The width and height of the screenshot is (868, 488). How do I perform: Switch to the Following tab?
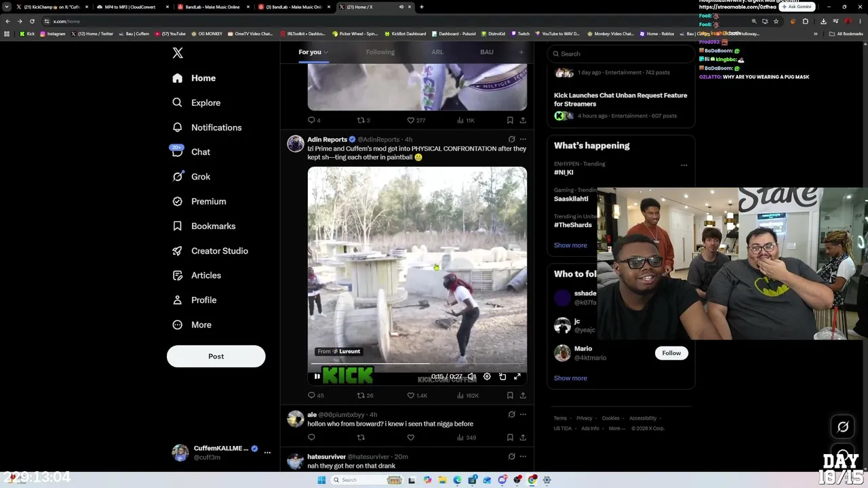point(380,52)
